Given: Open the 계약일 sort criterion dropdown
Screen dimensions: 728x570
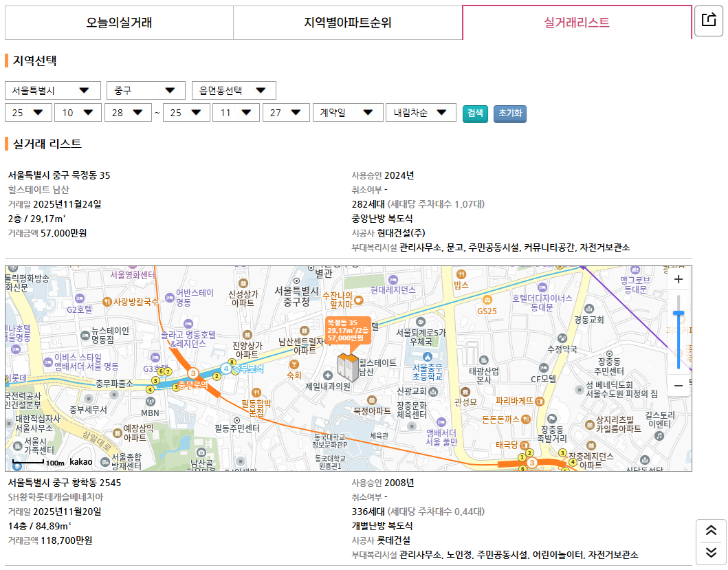Looking at the screenshot, I should pyautogui.click(x=348, y=113).
